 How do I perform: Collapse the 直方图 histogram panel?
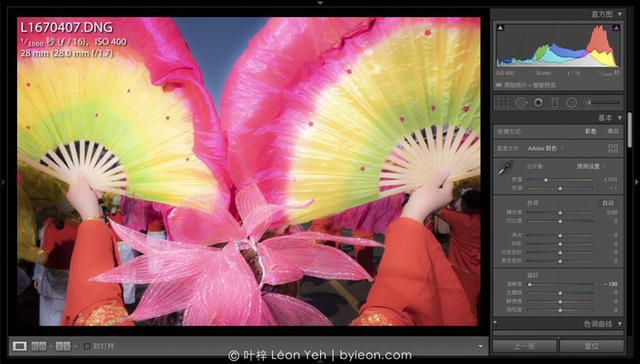click(x=620, y=14)
